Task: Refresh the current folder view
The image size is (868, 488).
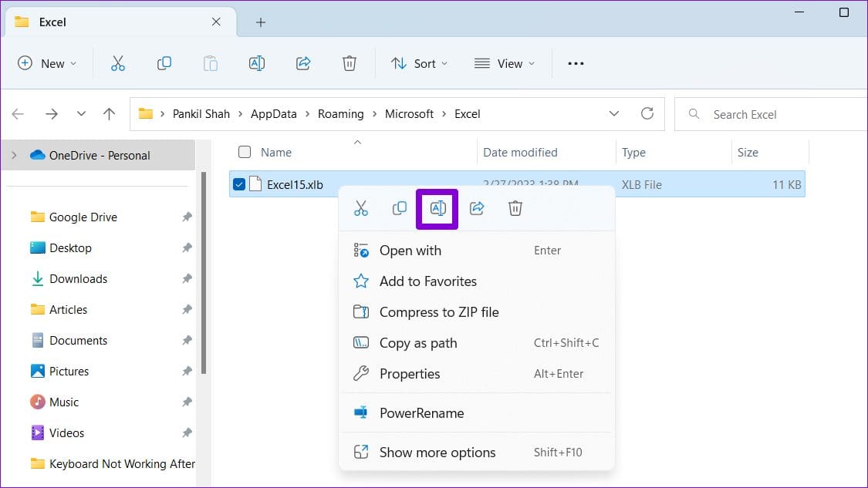Action: [647, 113]
